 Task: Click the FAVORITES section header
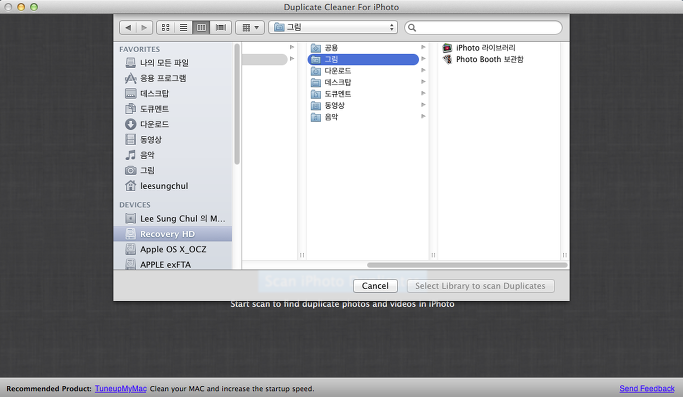pyautogui.click(x=139, y=49)
